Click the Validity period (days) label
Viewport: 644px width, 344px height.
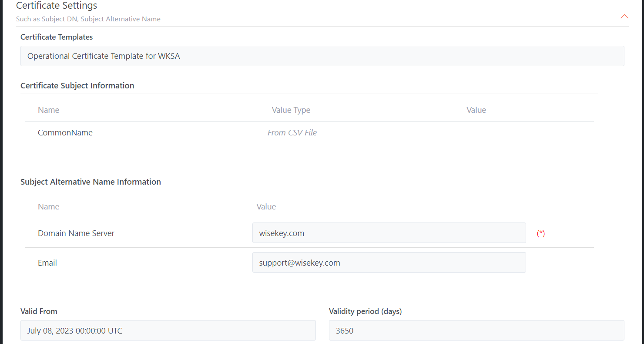click(x=365, y=311)
